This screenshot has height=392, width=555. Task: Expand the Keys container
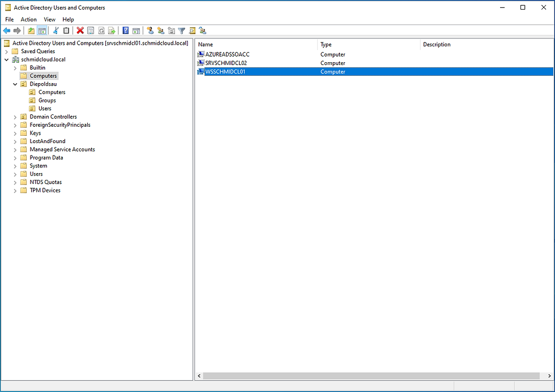click(x=15, y=133)
